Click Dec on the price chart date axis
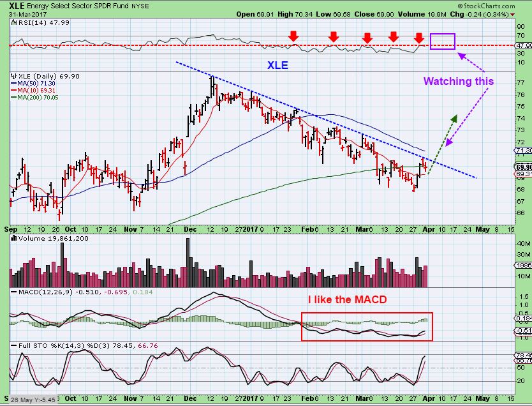 (x=190, y=229)
